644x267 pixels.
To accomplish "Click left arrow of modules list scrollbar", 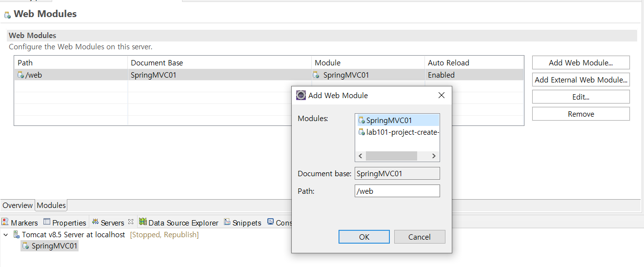I will click(361, 156).
